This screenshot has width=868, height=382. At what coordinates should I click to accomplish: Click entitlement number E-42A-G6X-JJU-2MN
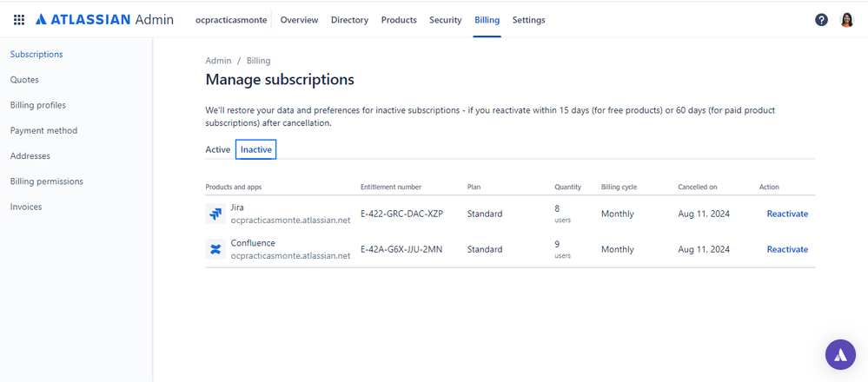click(x=401, y=249)
